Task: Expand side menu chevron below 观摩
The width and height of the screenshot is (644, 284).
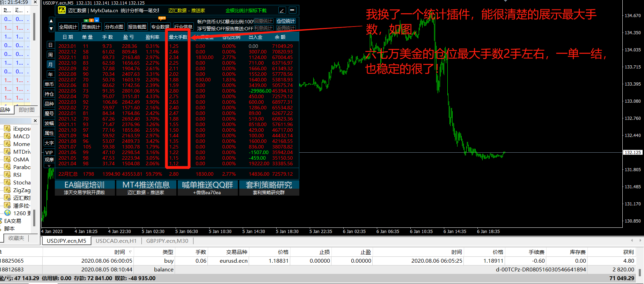Action: 49,166
